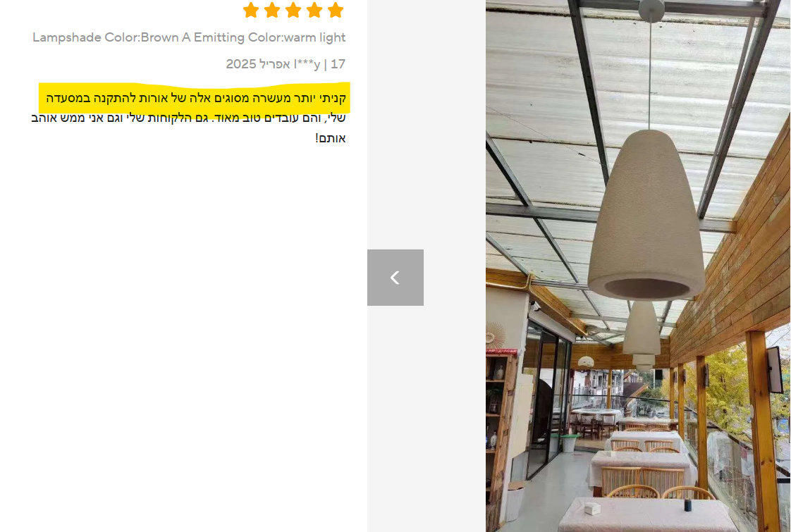The width and height of the screenshot is (791, 532).
Task: Select the reviewer name l***y
Action: point(307,64)
